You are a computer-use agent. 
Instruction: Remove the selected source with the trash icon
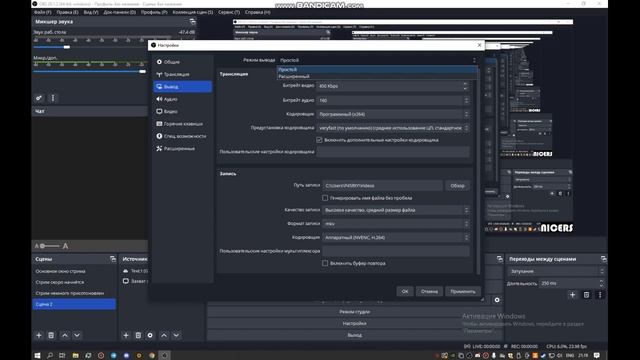(138, 335)
